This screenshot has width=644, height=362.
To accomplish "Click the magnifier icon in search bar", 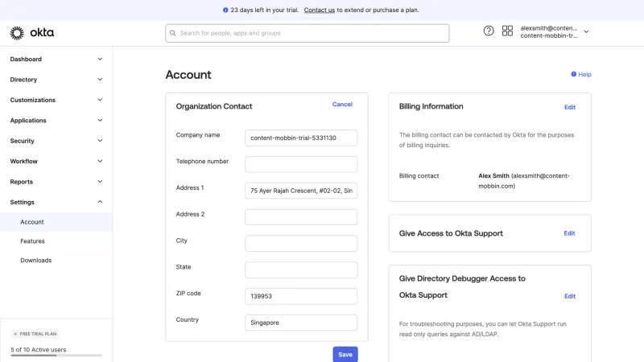I will tap(173, 33).
